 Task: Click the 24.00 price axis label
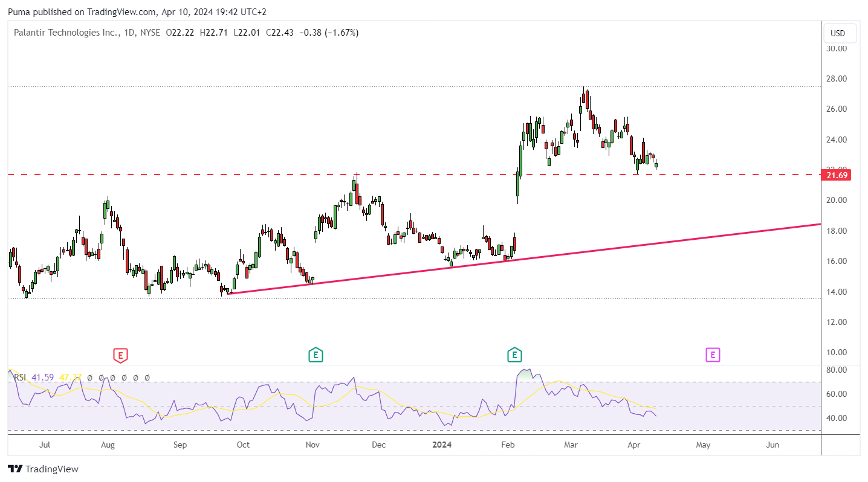tap(837, 140)
